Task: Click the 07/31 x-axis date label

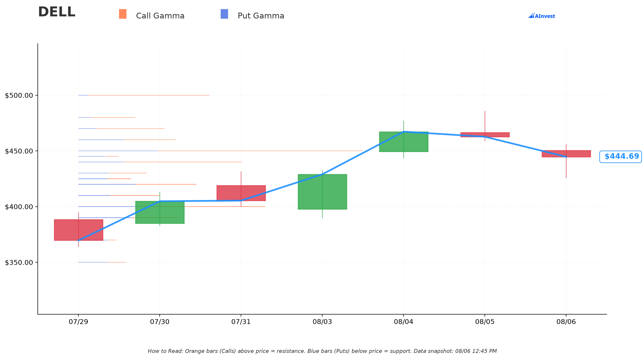Action: [241, 322]
